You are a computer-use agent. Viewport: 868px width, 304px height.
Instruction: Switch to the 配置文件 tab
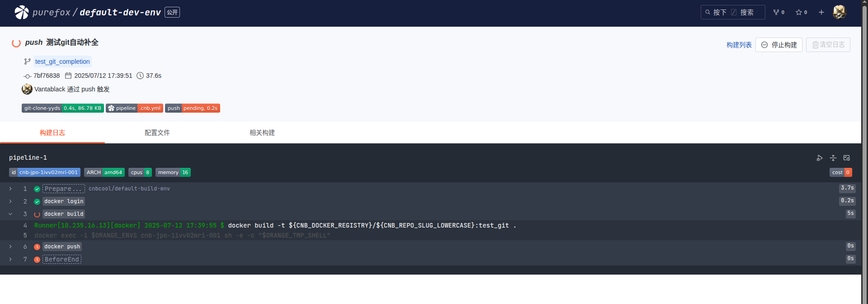point(157,133)
